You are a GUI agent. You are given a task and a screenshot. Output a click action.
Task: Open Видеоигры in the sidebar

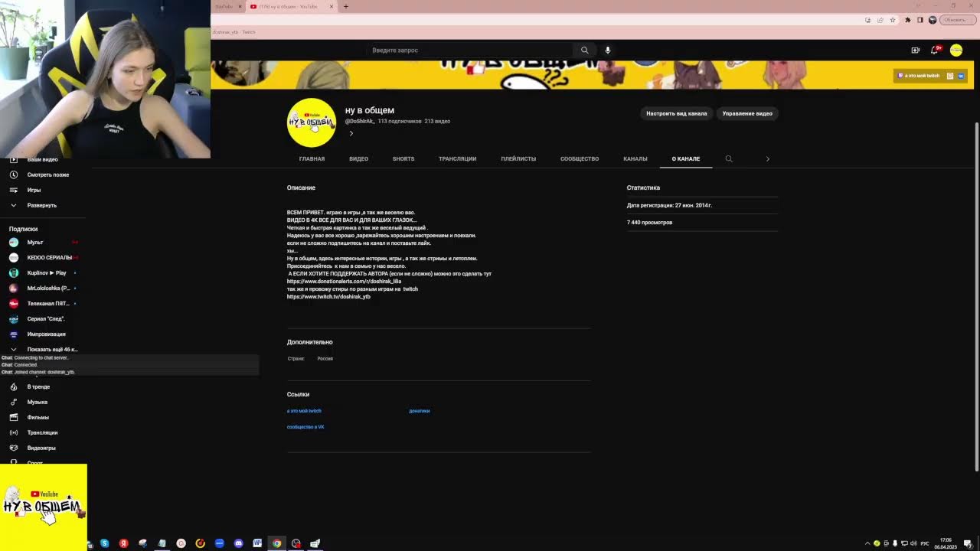(43, 448)
